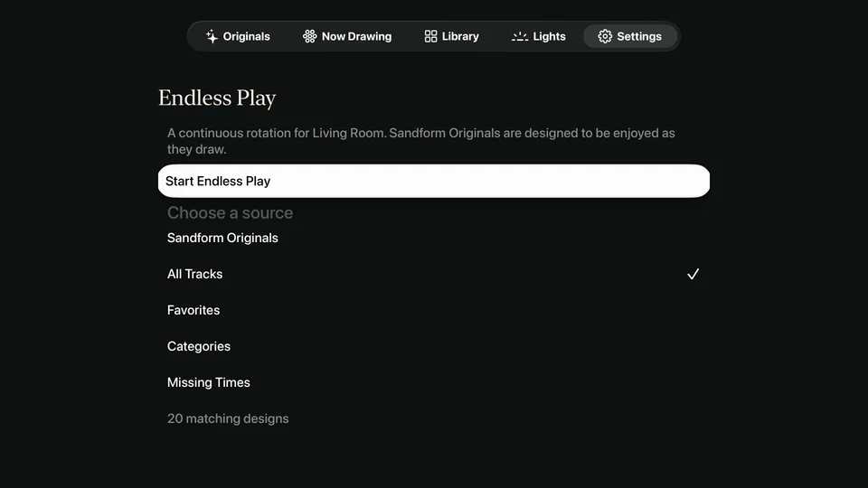Select All Tracks as source
Image resolution: width=868 pixels, height=488 pixels.
tap(434, 274)
